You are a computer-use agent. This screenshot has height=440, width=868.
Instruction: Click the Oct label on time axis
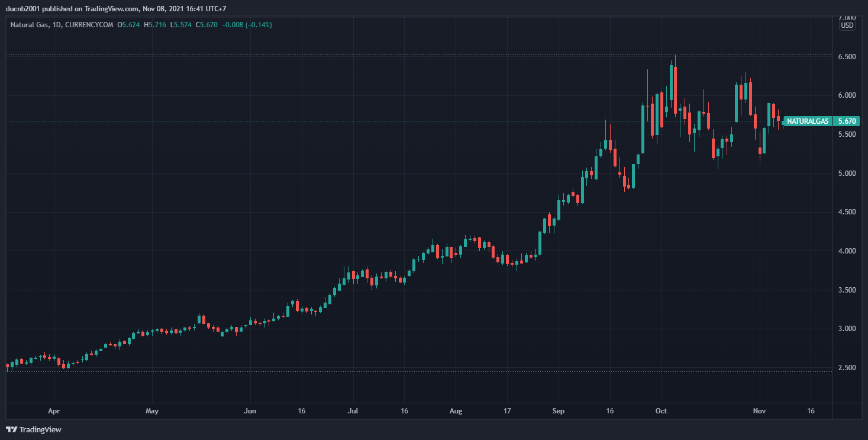661,410
